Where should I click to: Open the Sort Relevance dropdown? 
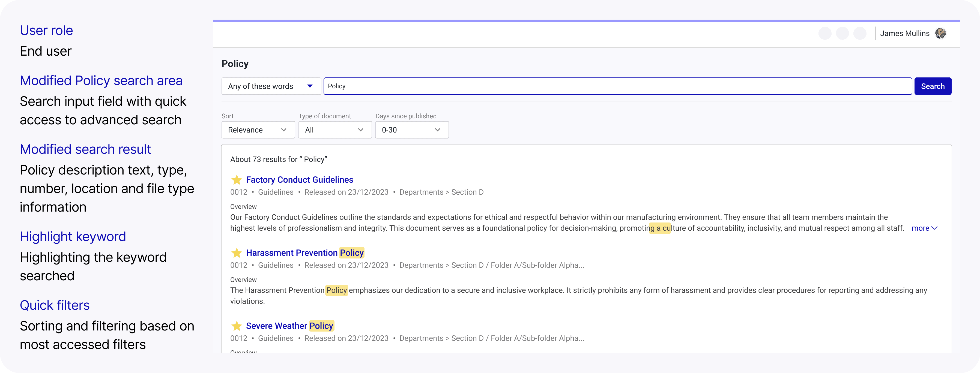click(x=258, y=130)
